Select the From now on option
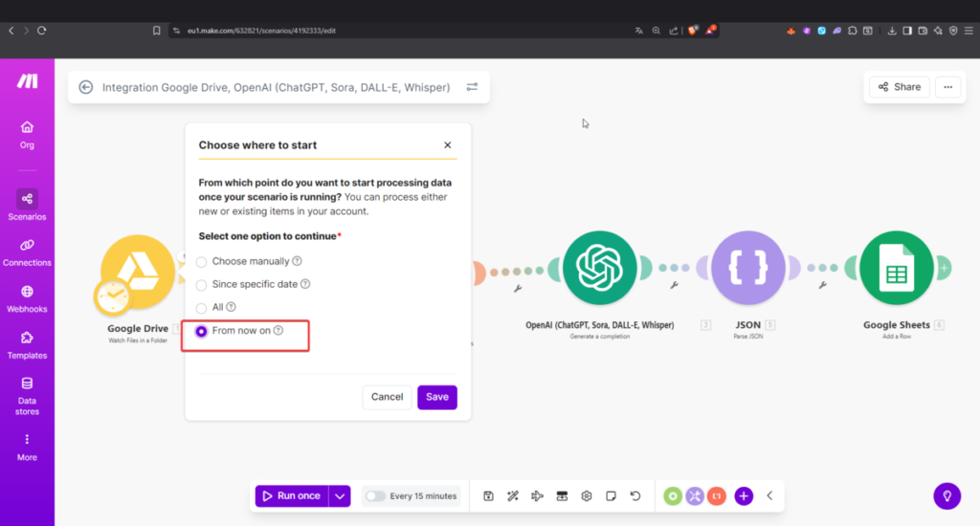Viewport: 980px width, 526px height. pyautogui.click(x=201, y=331)
